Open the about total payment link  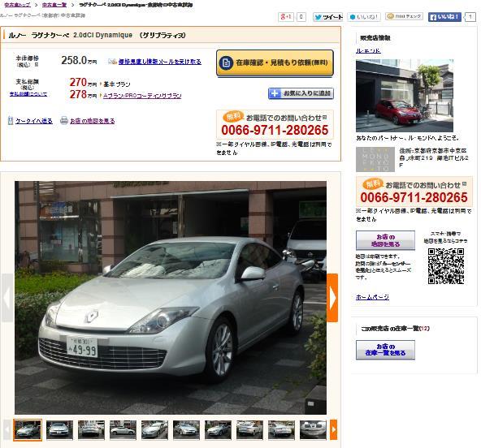(28, 94)
